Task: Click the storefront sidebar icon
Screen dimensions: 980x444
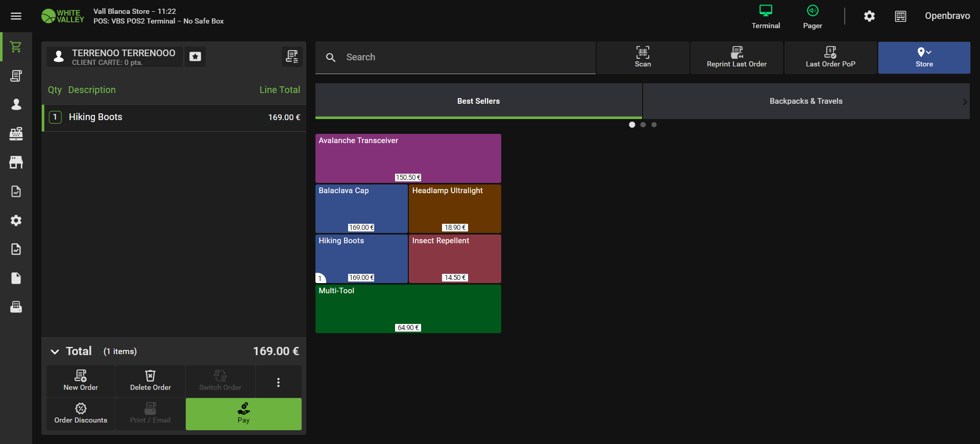Action: click(x=16, y=162)
